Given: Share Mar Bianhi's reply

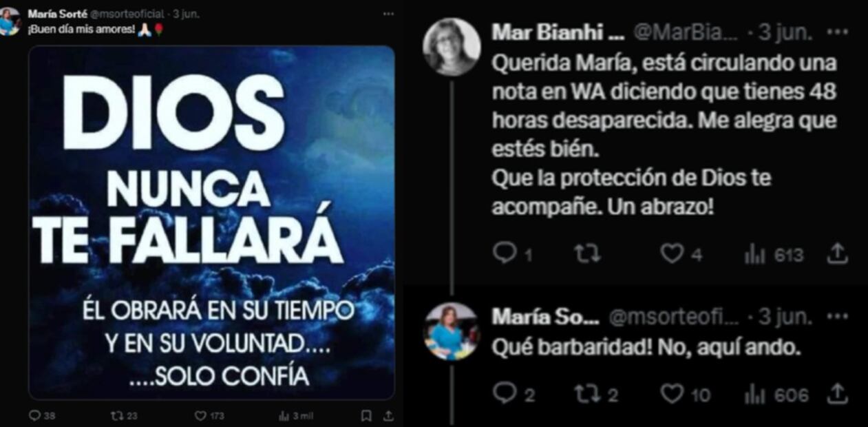Looking at the screenshot, I should 836,254.
